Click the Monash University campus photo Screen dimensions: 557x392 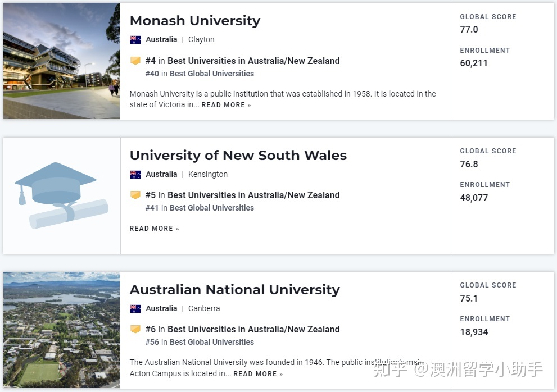pos(61,61)
